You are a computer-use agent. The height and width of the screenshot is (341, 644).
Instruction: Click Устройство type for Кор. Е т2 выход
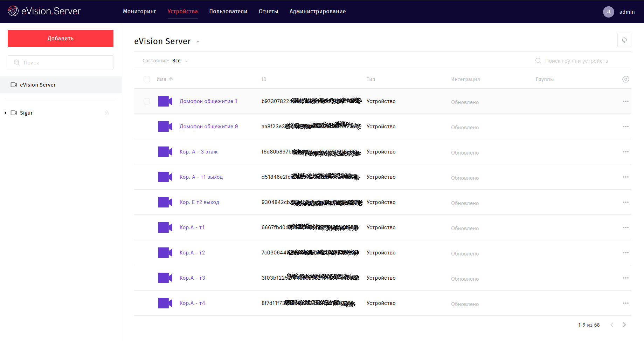click(x=381, y=202)
